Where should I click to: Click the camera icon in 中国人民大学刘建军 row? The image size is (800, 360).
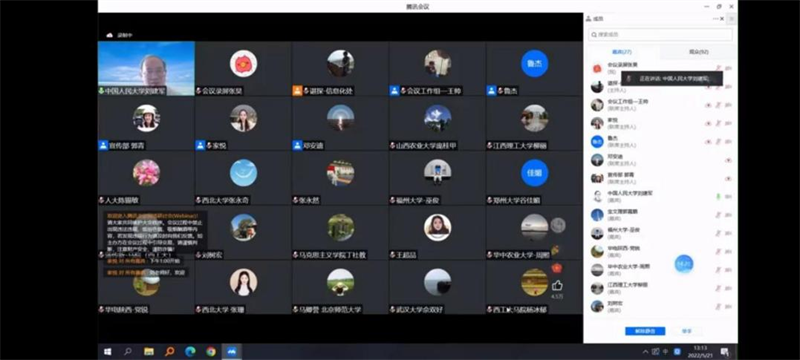pyautogui.click(x=728, y=196)
